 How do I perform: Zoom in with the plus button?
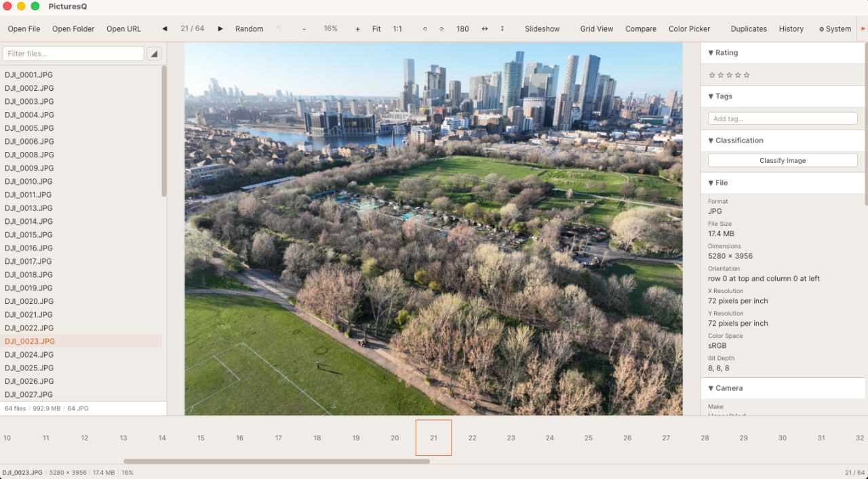358,28
